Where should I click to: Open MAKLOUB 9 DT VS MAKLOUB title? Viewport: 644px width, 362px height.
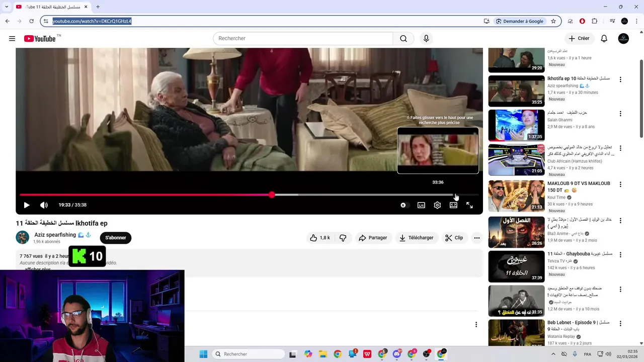point(579,187)
